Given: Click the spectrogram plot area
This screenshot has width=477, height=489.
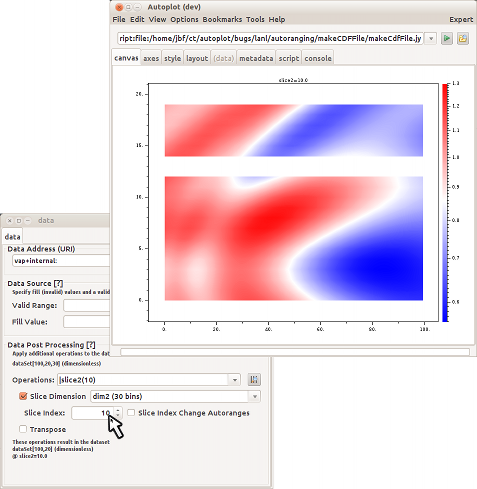Looking at the screenshot, I should (x=293, y=202).
